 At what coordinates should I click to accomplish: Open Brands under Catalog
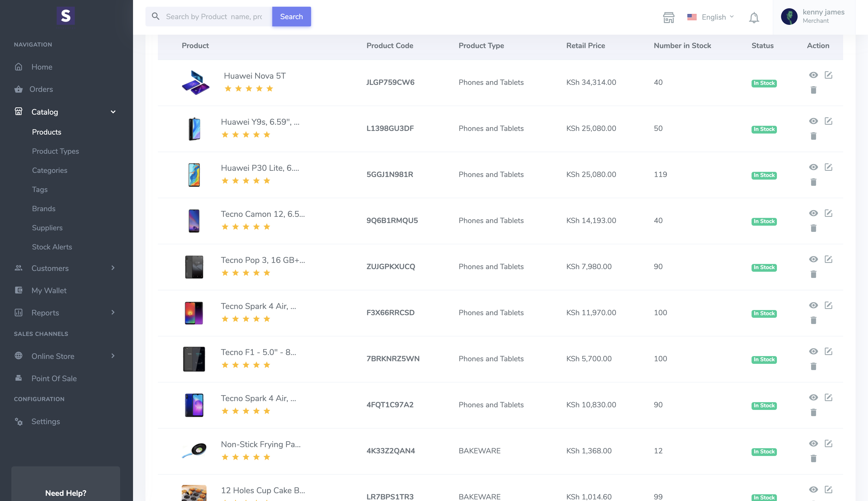(x=44, y=209)
